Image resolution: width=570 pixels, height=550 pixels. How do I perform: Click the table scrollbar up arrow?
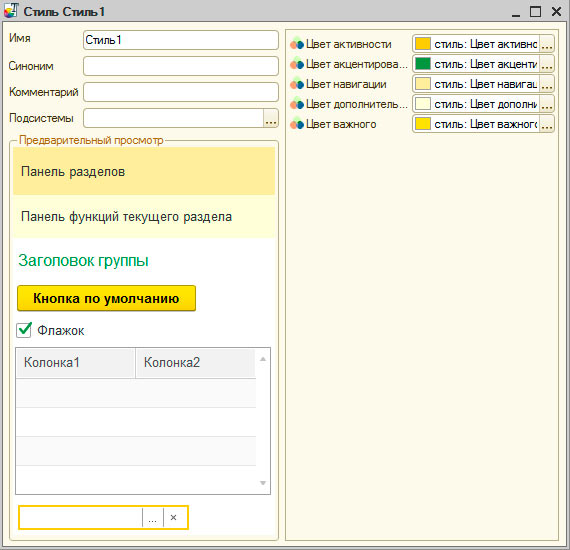(263, 359)
